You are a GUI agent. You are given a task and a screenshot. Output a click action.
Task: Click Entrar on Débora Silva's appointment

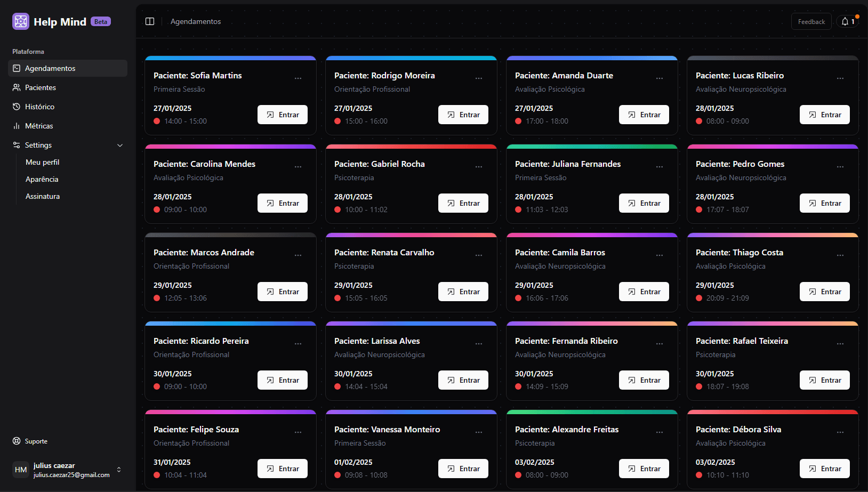point(824,469)
